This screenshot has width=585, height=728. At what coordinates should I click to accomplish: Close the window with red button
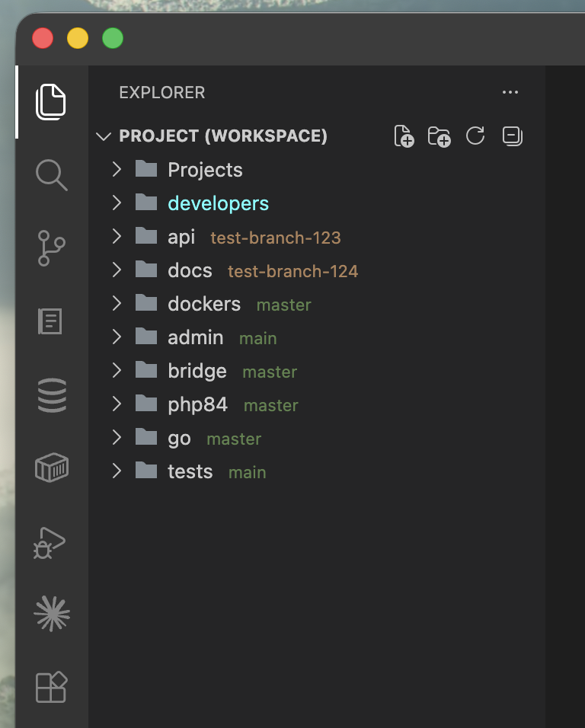tap(43, 38)
